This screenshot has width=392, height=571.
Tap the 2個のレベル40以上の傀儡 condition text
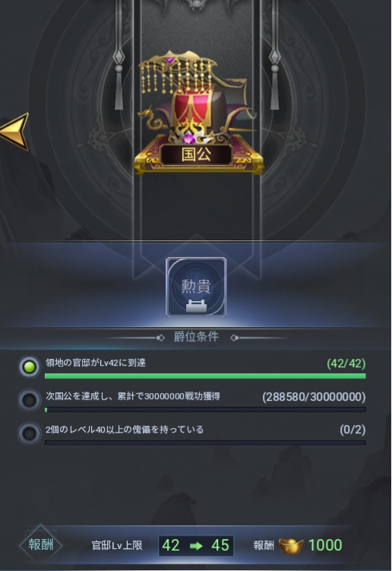(x=125, y=430)
